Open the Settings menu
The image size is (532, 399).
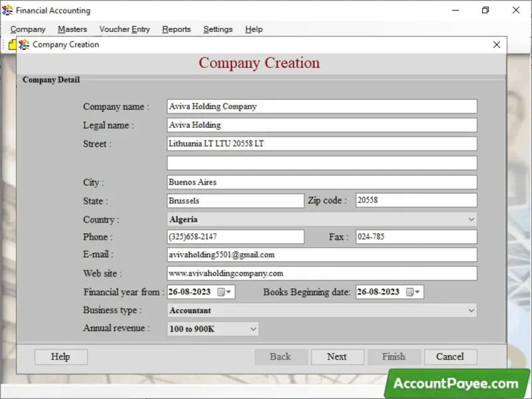(x=218, y=29)
